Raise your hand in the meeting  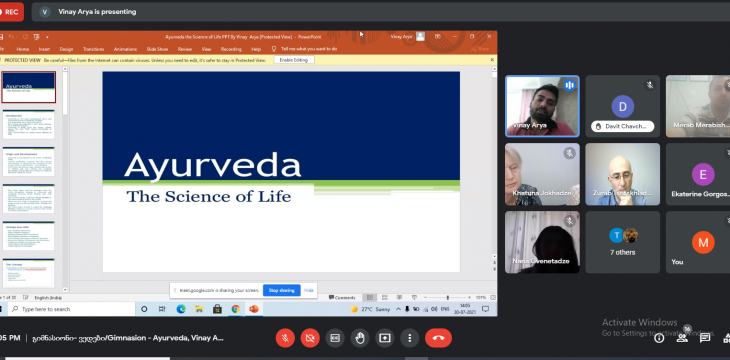360,338
